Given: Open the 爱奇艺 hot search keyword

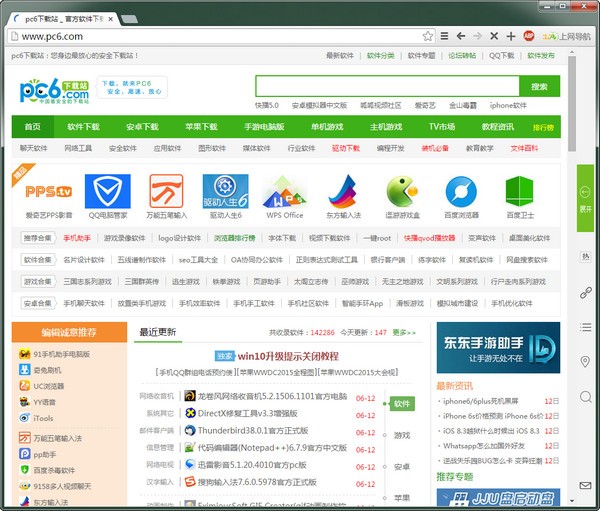Looking at the screenshot, I should tap(425, 105).
